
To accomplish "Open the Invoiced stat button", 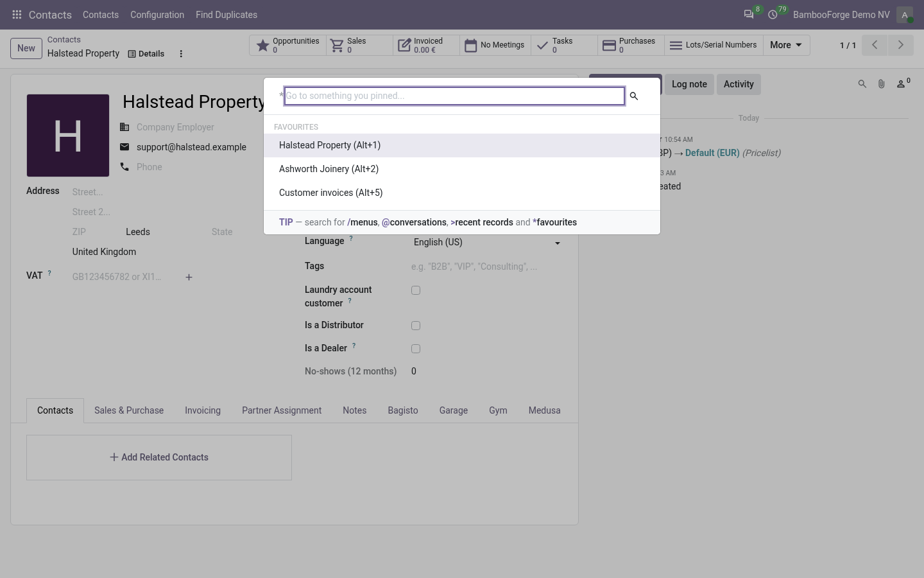I will (x=427, y=45).
